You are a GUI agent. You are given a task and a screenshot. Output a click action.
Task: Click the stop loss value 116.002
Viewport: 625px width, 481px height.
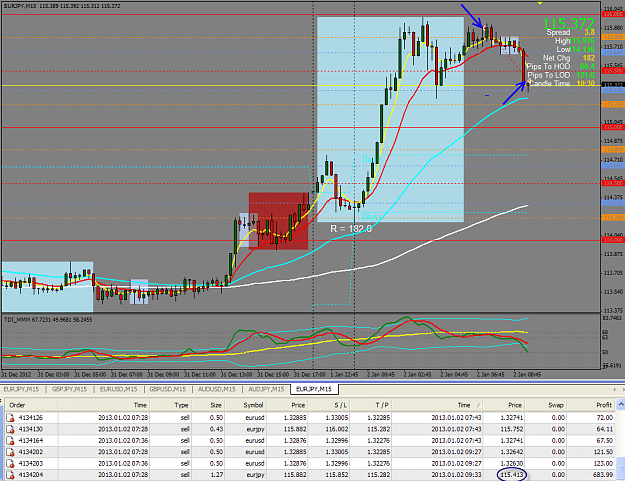pyautogui.click(x=337, y=429)
